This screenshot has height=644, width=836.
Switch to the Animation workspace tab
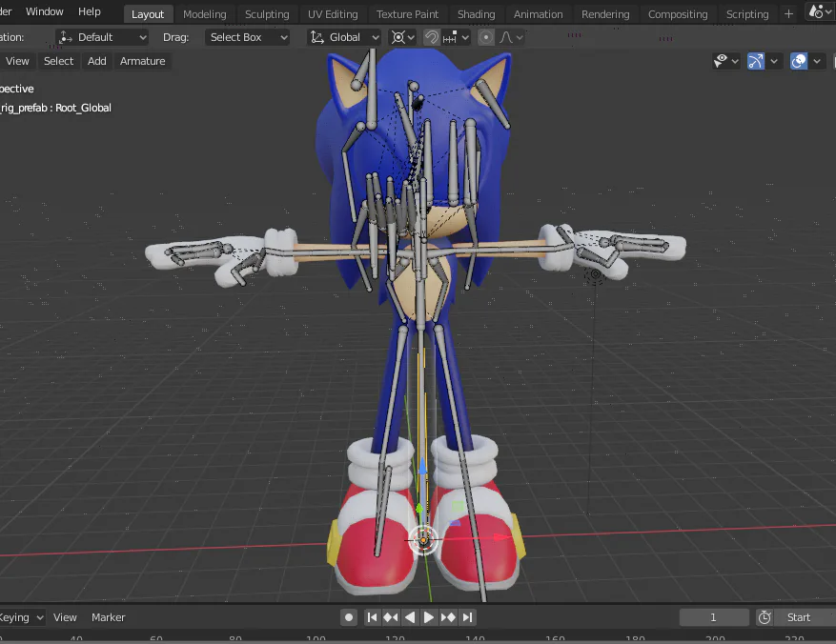tap(538, 14)
